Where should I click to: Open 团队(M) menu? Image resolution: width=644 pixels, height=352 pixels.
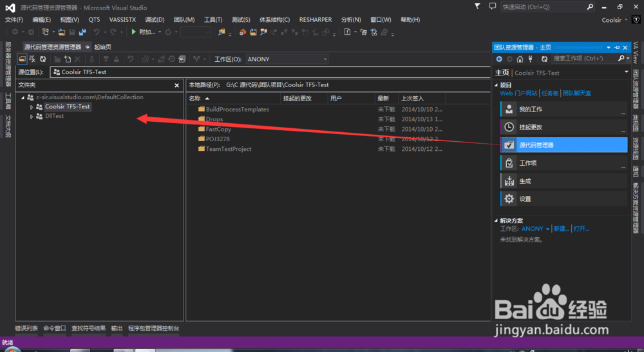[184, 20]
